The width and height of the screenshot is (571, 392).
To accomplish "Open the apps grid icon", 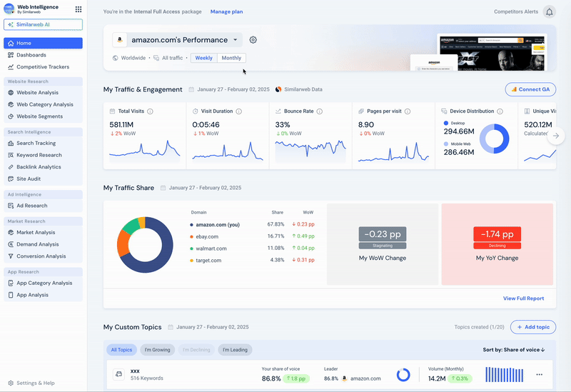I will pyautogui.click(x=79, y=9).
